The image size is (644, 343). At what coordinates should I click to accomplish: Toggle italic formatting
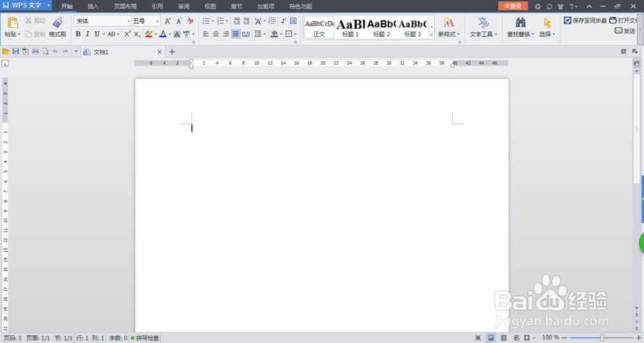click(88, 34)
